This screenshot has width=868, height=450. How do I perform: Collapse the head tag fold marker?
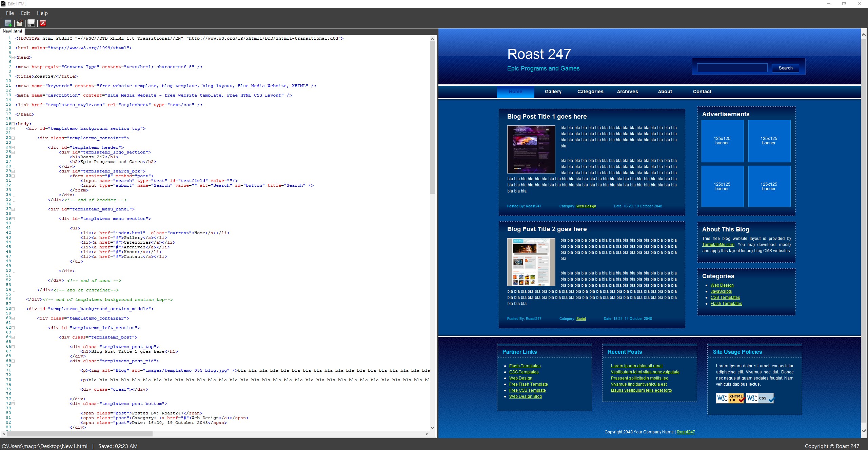(x=13, y=57)
